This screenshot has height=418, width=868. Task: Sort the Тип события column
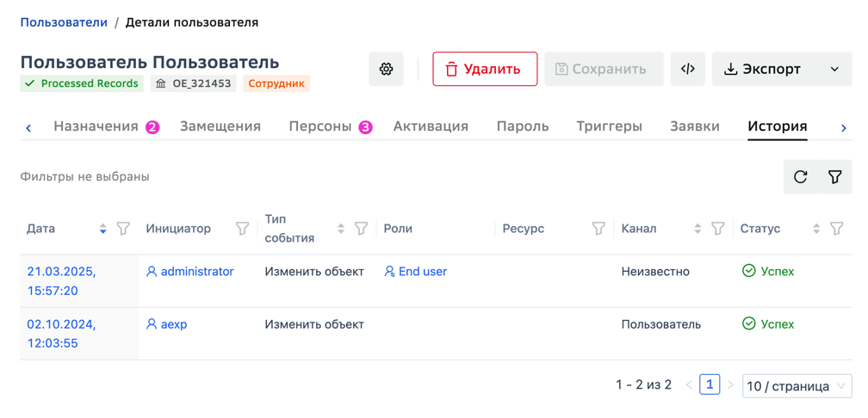pos(341,229)
